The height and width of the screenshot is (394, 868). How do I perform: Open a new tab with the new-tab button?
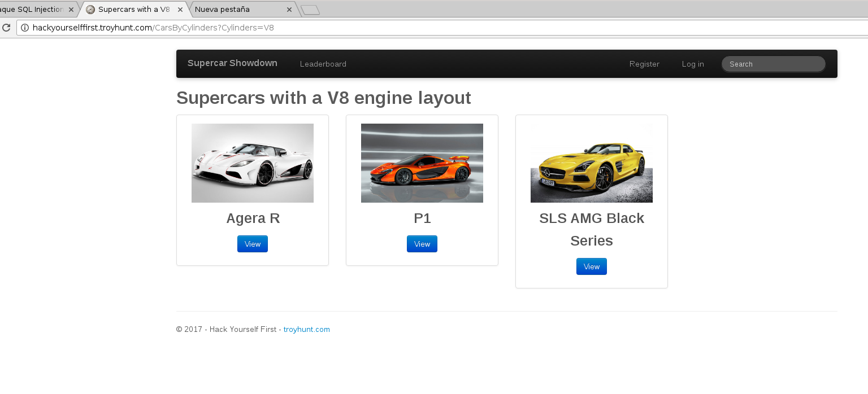click(310, 10)
